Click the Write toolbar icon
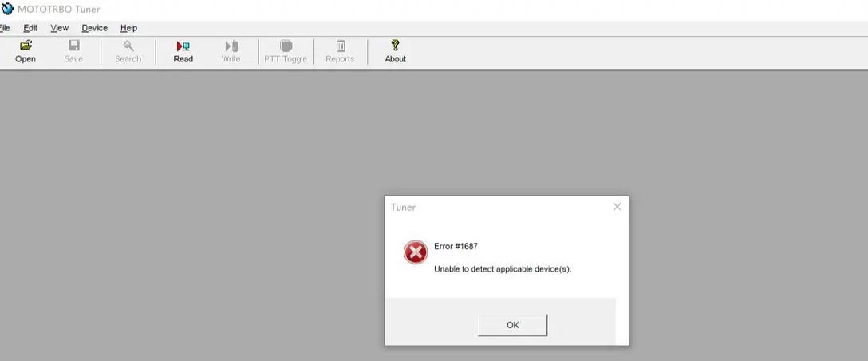868x361 pixels. point(231,46)
